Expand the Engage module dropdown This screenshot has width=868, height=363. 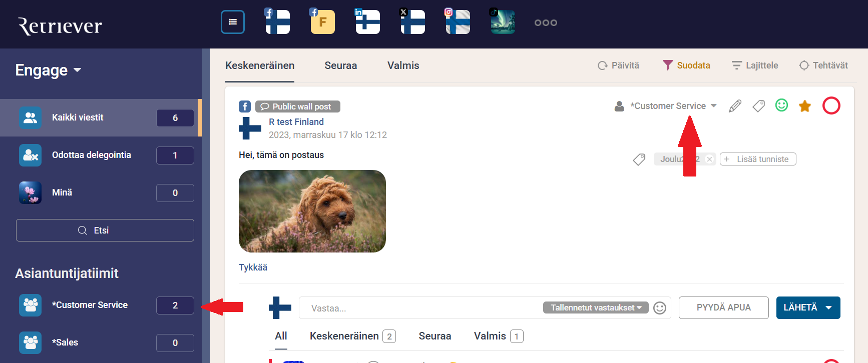(x=48, y=70)
